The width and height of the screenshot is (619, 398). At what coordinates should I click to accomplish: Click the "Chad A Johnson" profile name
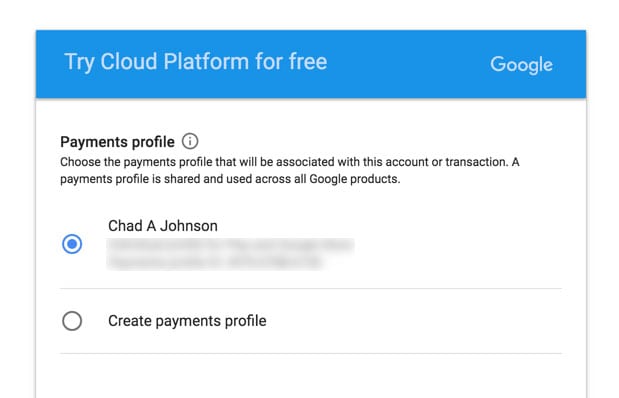[163, 226]
